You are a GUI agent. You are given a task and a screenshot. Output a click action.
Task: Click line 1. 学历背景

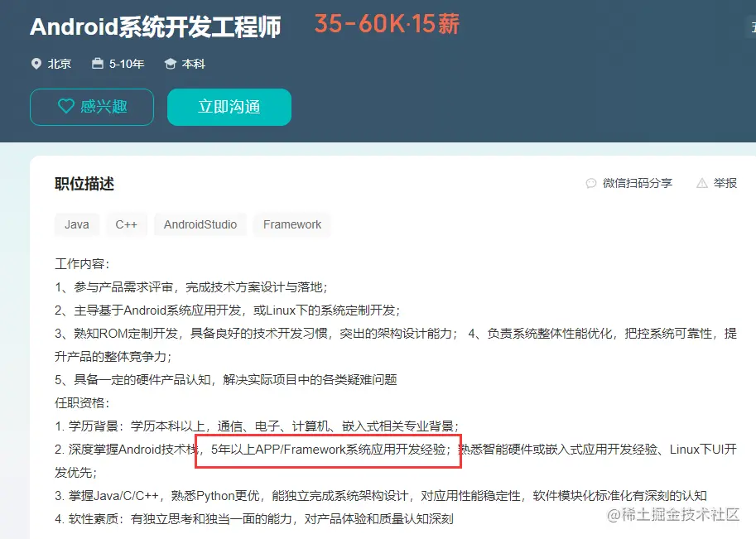click(x=257, y=426)
